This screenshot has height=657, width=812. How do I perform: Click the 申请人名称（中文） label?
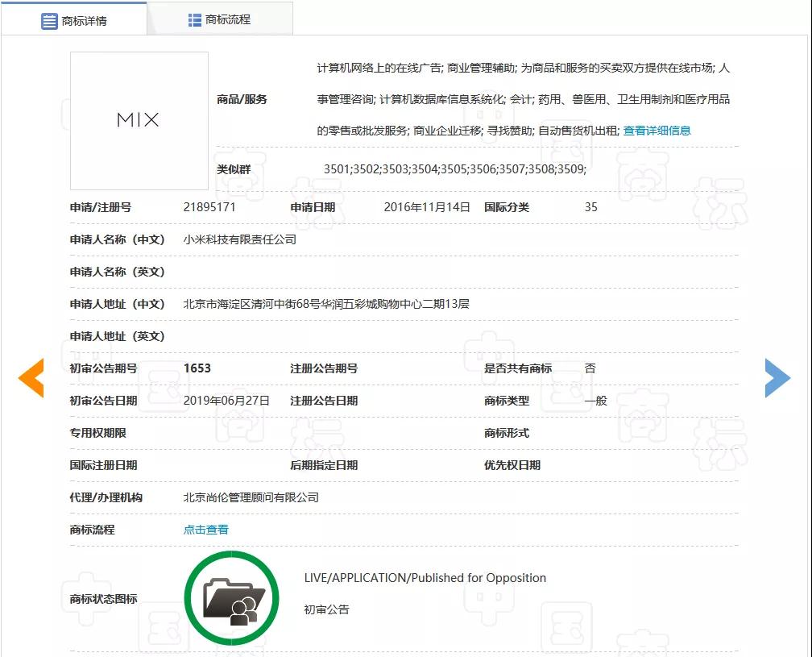coord(117,239)
